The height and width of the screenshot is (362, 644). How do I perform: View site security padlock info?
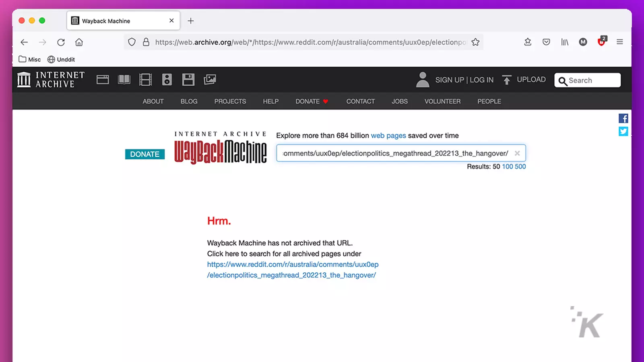146,42
